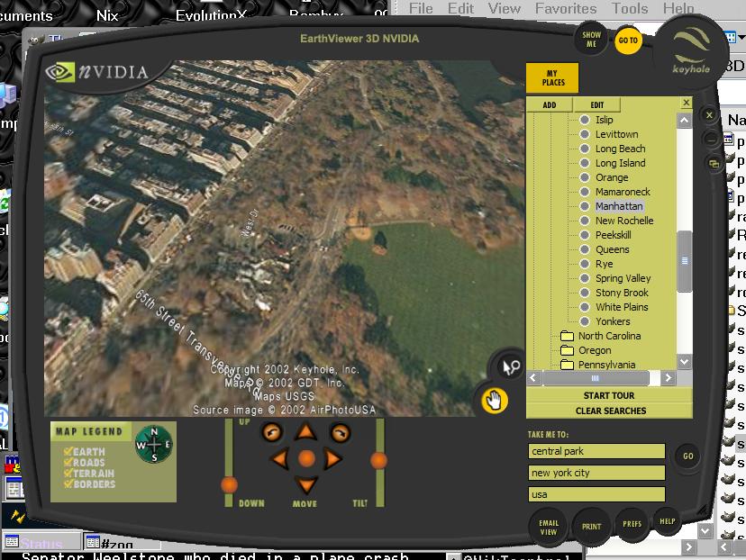The image size is (746, 560).
Task: Pan right using the right arrow
Action: click(332, 459)
